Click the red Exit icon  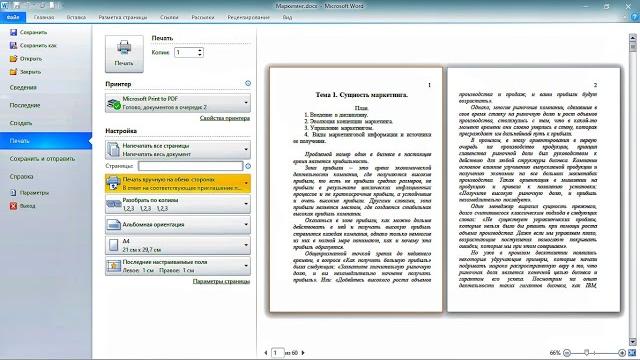(x=13, y=206)
